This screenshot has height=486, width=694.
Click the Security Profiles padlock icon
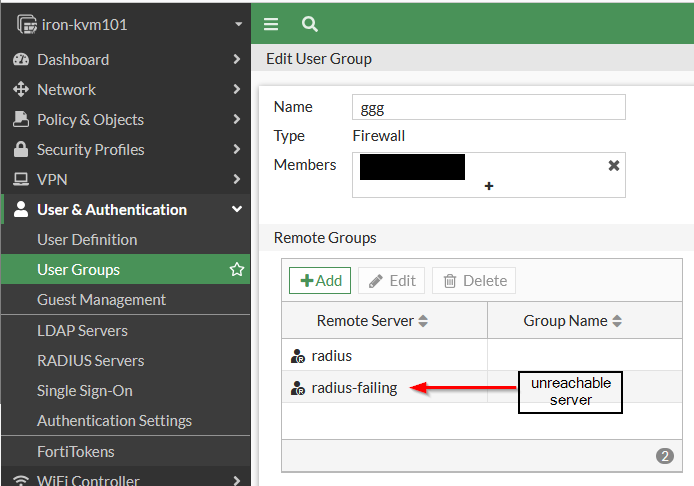coord(21,150)
